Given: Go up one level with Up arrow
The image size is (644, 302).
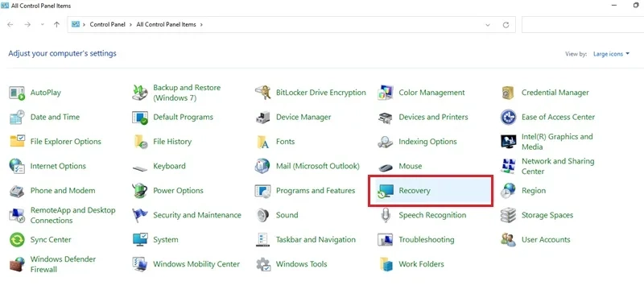Looking at the screenshot, I should tap(56, 25).
